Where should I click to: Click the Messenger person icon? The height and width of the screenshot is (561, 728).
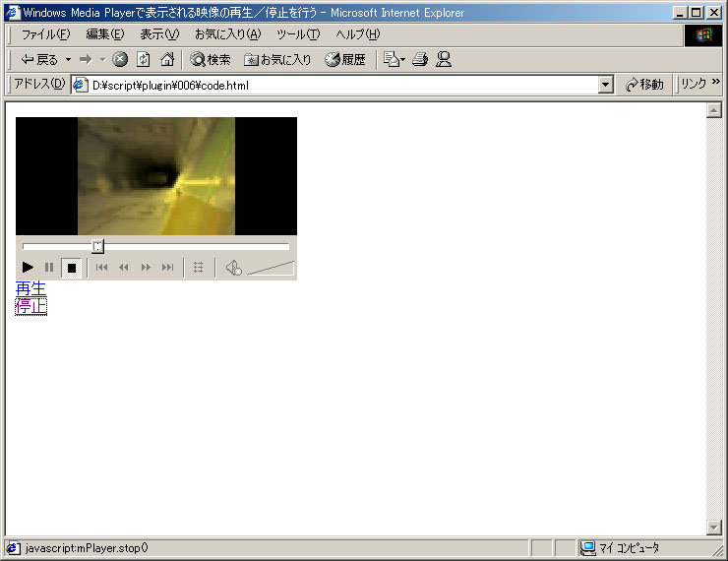(x=444, y=59)
